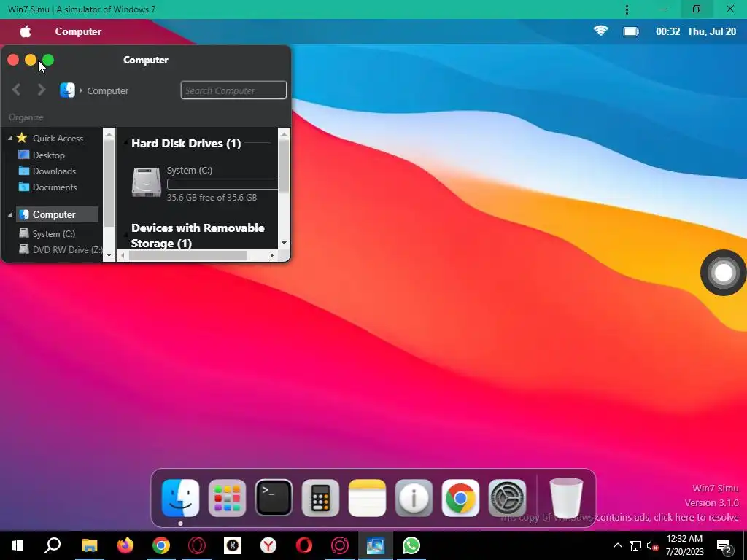Open the Calculator in the dock
The height and width of the screenshot is (560, 747).
tap(320, 498)
